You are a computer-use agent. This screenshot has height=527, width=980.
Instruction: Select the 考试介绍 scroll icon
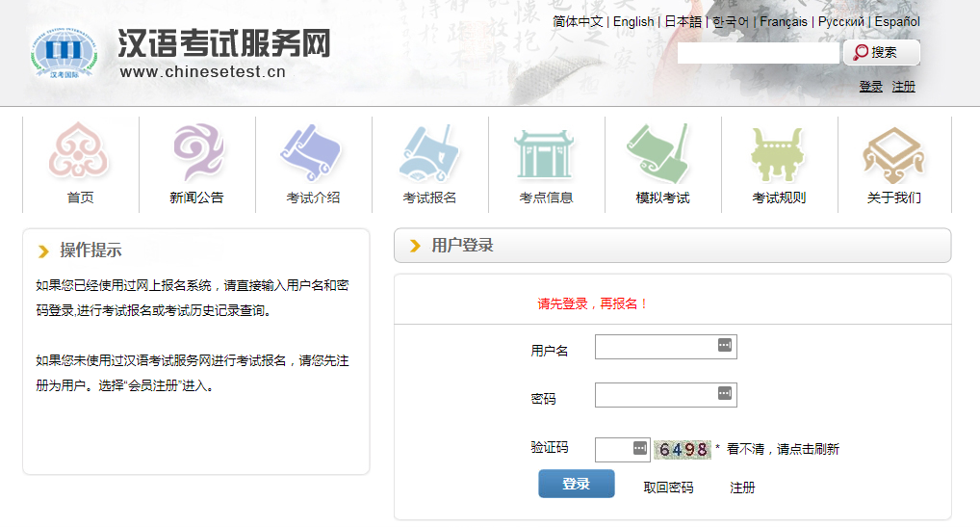tap(313, 152)
